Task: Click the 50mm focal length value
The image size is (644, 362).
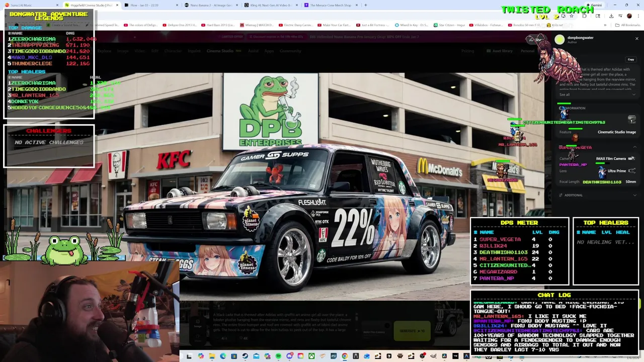Action: click(x=630, y=182)
